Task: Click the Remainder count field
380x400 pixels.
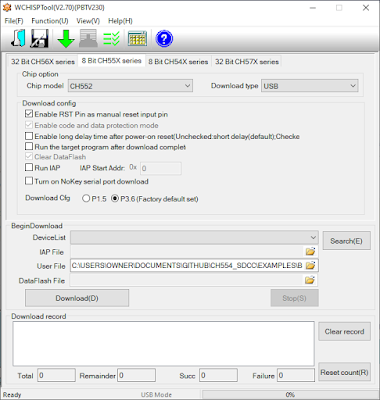Action: click(x=136, y=375)
